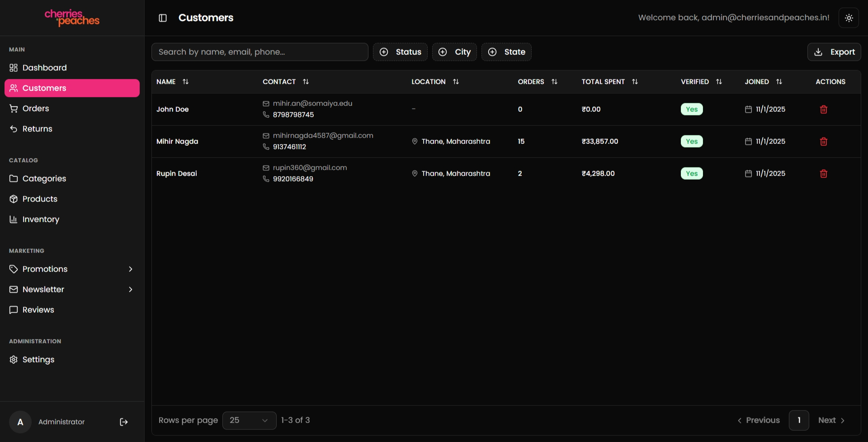Select the Mihir Nagda name cell
The image size is (868, 442).
coord(177,141)
